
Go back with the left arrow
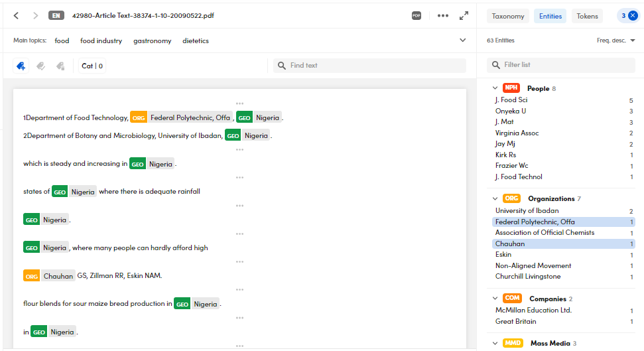[x=17, y=16]
